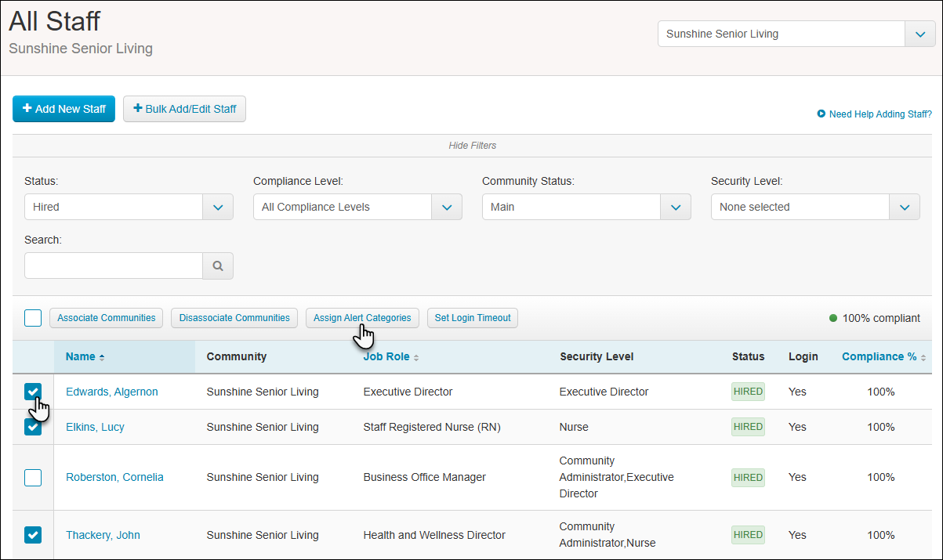Screen dimensions: 943x560
Task: Click the All Staff page heading
Action: click(54, 20)
